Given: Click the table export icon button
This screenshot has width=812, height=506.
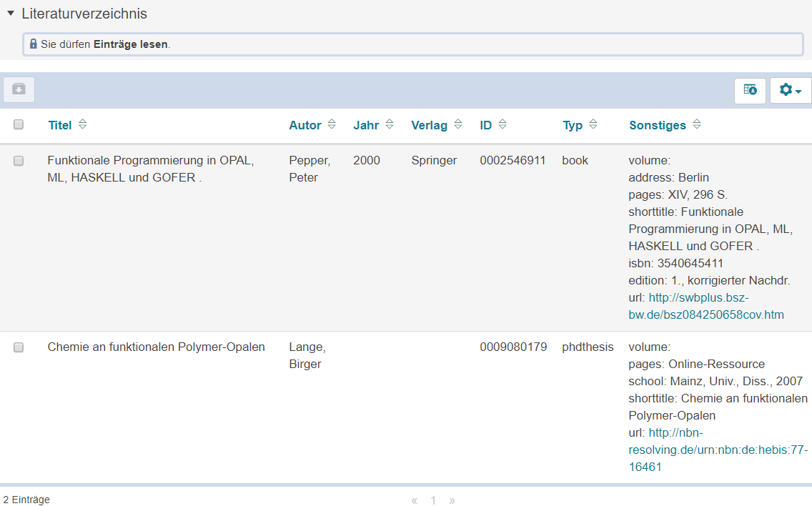Looking at the screenshot, I should [x=750, y=90].
